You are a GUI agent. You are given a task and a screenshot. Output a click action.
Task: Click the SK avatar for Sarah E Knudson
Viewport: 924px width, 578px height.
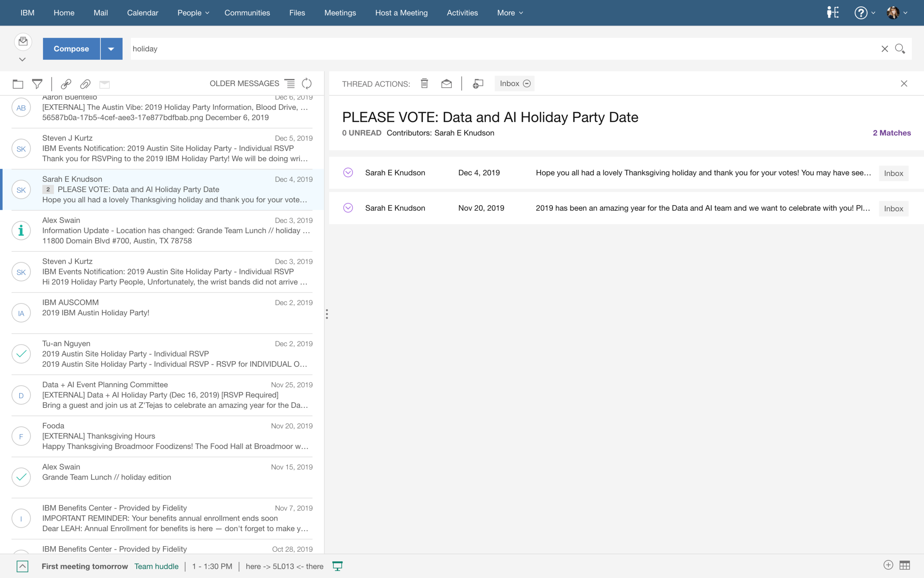pos(21,190)
